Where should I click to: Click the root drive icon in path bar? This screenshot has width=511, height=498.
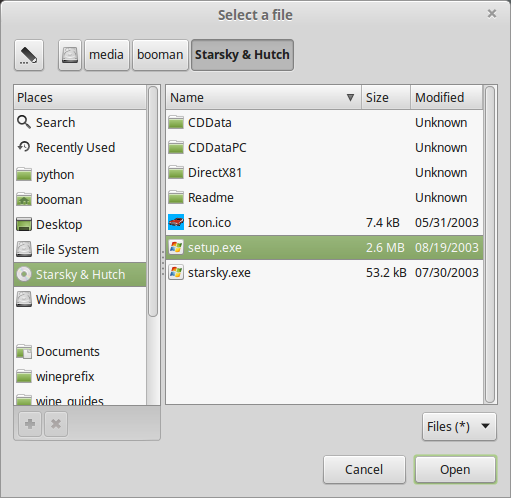(70, 55)
